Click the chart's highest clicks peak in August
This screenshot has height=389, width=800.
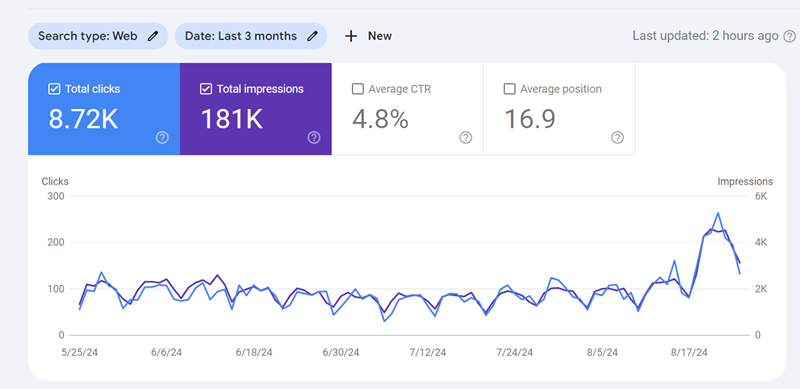pos(718,213)
